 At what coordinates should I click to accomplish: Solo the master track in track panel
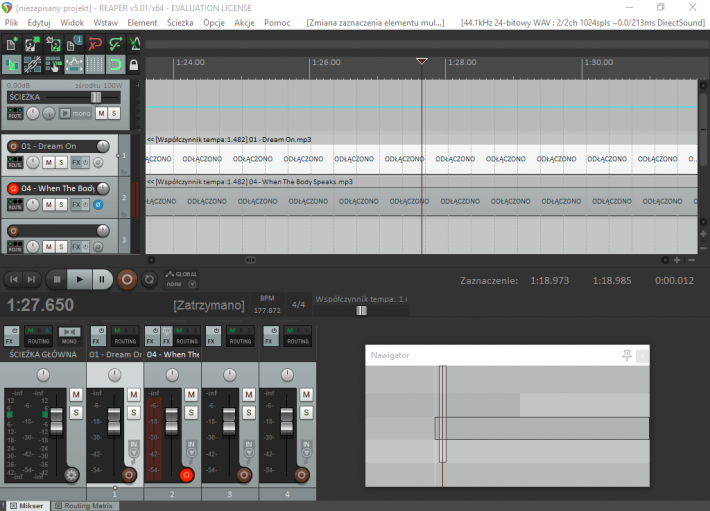point(114,113)
